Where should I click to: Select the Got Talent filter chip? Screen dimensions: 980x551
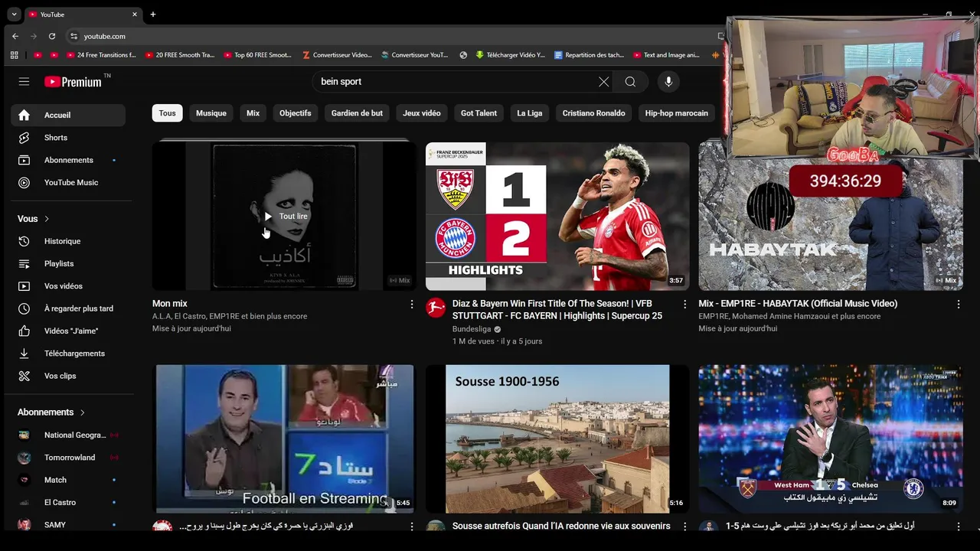[479, 113]
